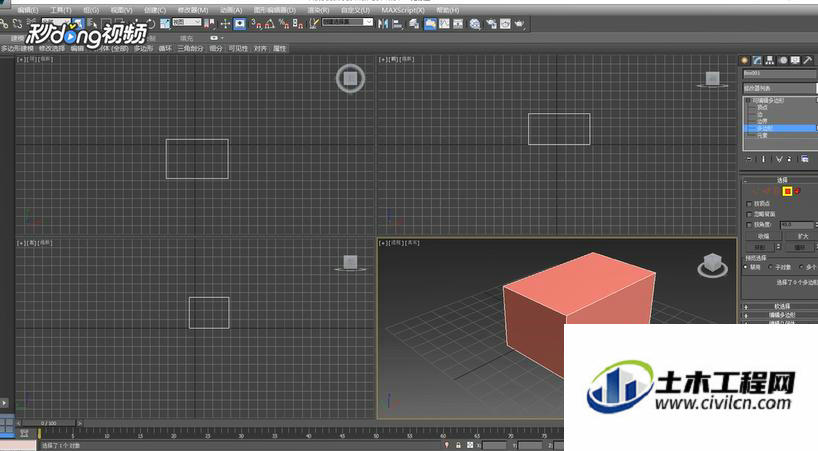Click Configure Modifier Sets icon

point(804,159)
